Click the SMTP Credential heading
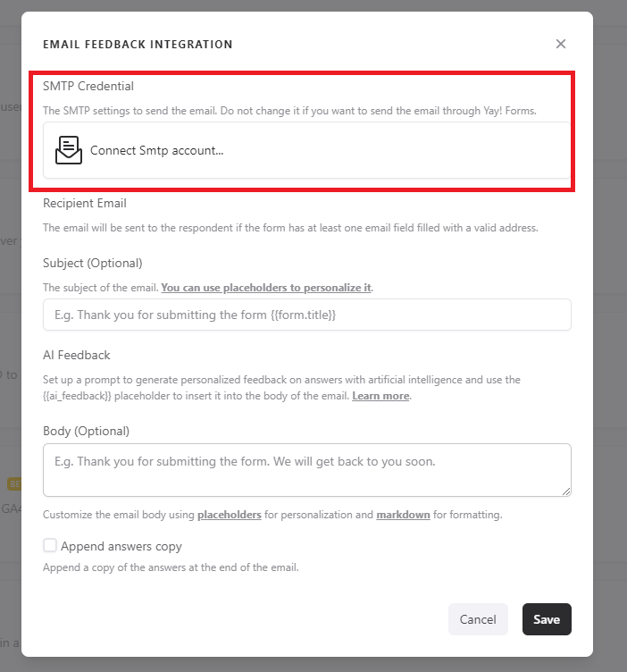Image resolution: width=627 pixels, height=672 pixels. [88, 86]
